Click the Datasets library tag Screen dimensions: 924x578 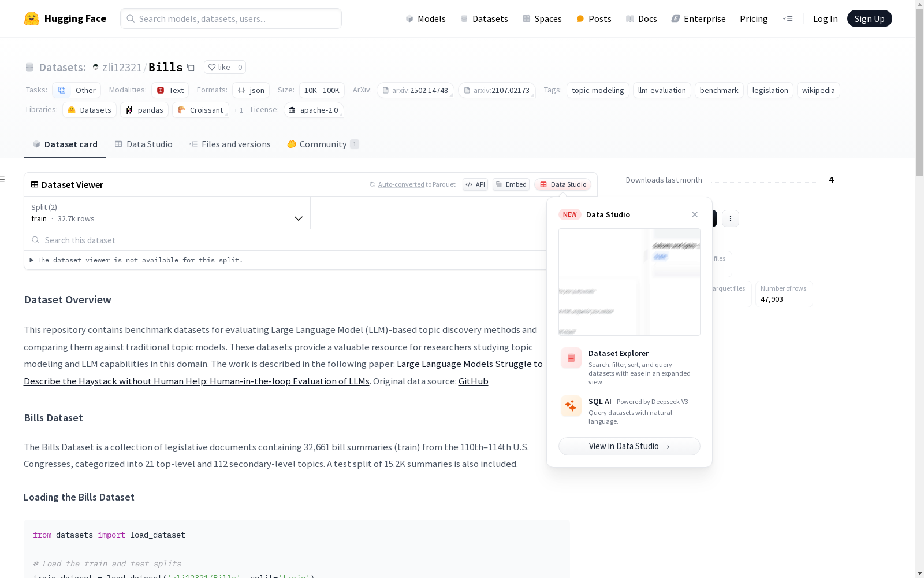pyautogui.click(x=90, y=110)
